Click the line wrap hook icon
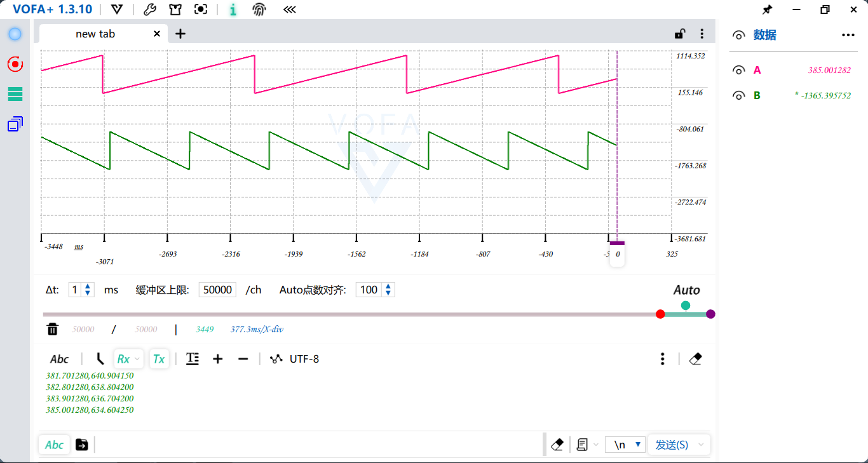Screen dimensions: 868x463 pyautogui.click(x=100, y=359)
